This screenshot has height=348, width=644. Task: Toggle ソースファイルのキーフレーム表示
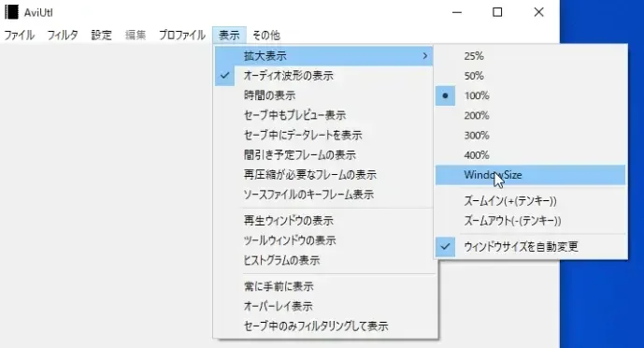click(324, 195)
